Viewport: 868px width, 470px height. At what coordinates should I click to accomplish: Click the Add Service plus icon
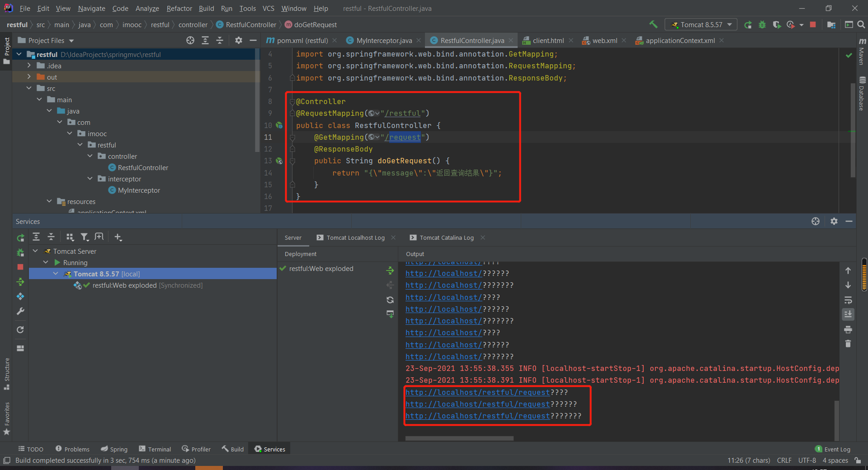pyautogui.click(x=118, y=237)
